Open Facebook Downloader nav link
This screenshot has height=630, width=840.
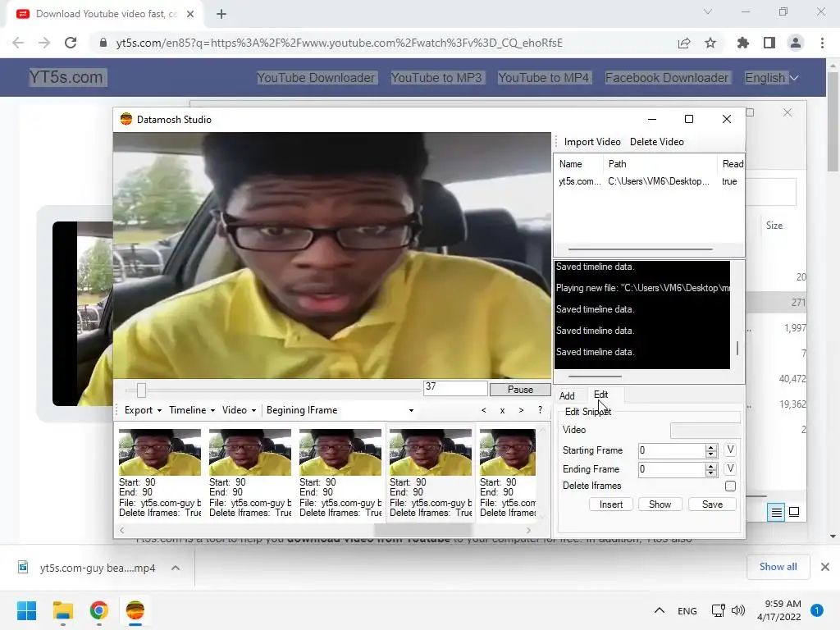point(666,78)
